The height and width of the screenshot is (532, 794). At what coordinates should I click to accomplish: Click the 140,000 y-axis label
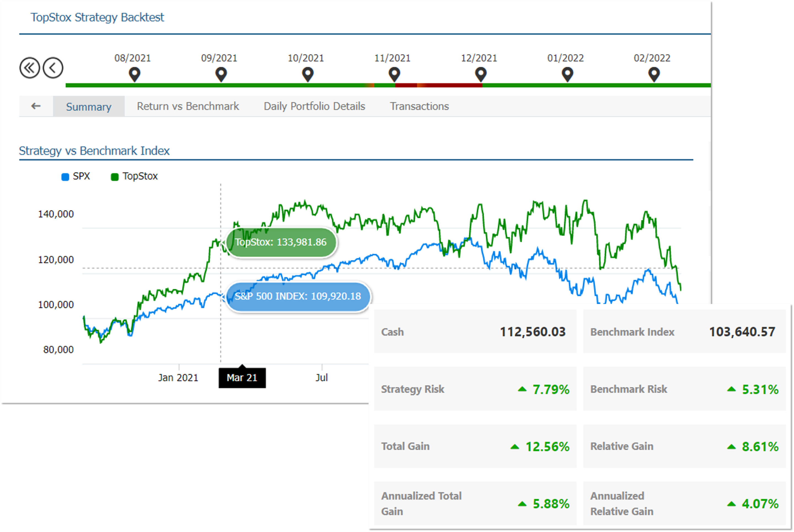56,214
